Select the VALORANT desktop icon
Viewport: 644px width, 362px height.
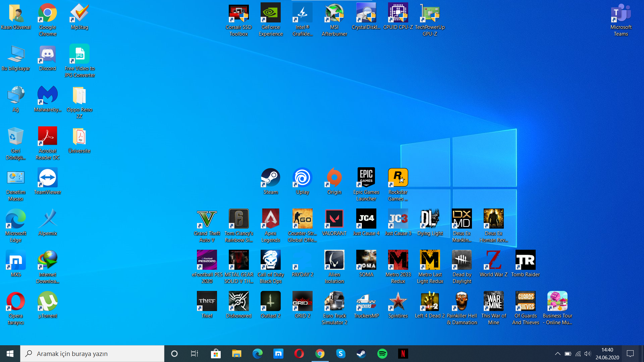point(334,223)
